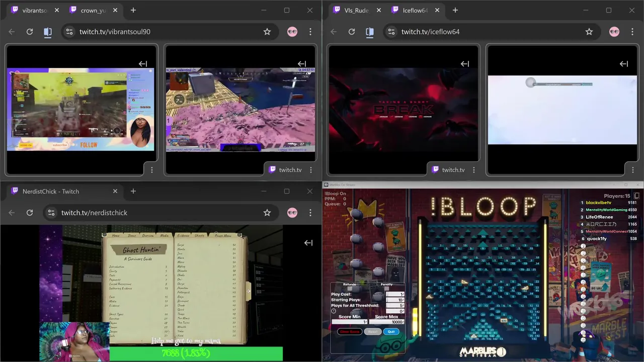Image resolution: width=644 pixels, height=362 pixels.
Task: Toggle the Penalty checkbox in Marbles
Action: (387, 289)
